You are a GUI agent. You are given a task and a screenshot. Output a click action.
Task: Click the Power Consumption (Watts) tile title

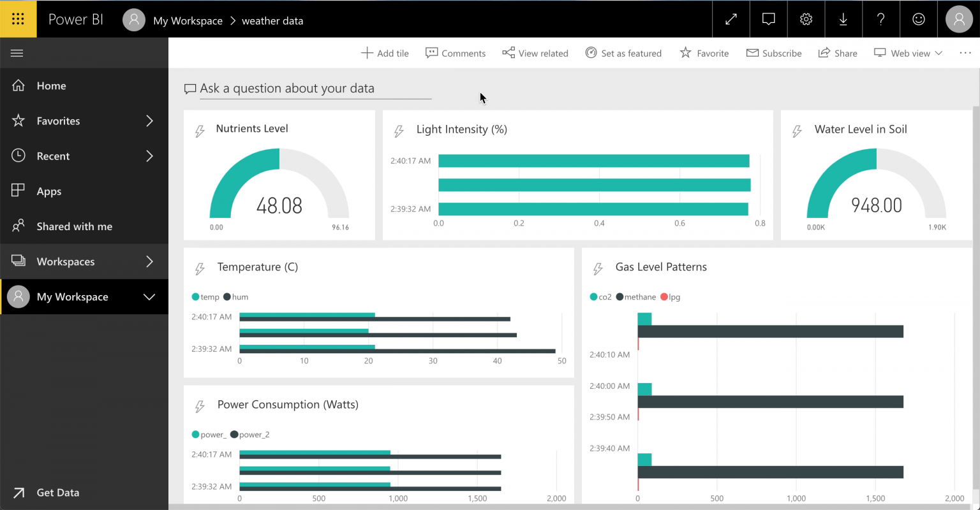click(x=288, y=405)
